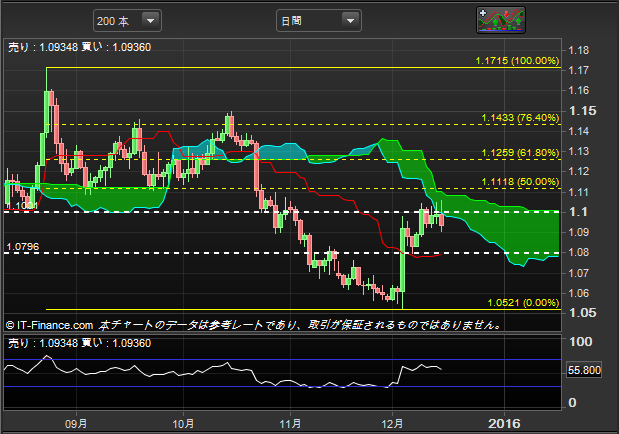This screenshot has width=619, height=434.
Task: Click the 55.800 RSI value box
Action: click(x=584, y=370)
